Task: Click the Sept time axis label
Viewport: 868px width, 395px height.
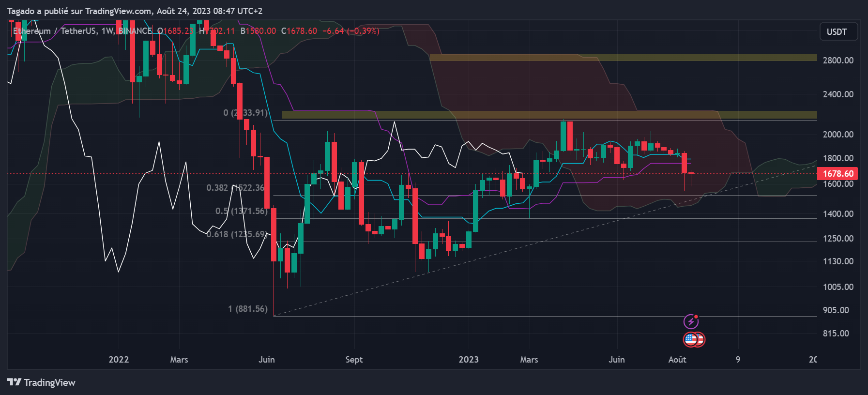Action: coord(354,360)
